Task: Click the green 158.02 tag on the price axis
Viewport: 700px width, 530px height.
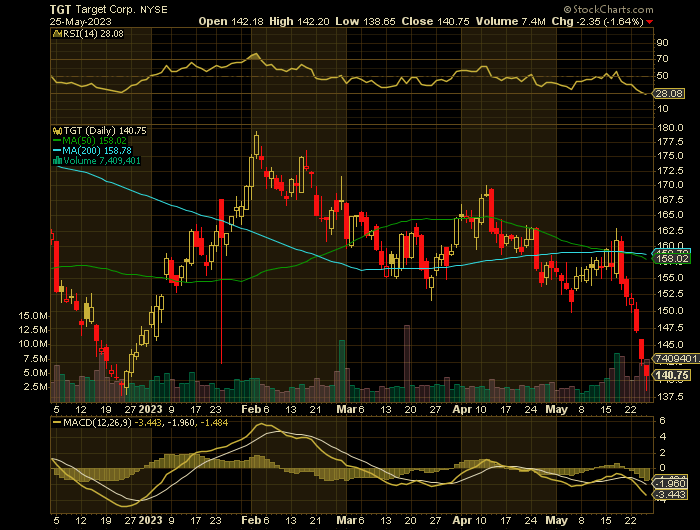Action: [x=672, y=259]
